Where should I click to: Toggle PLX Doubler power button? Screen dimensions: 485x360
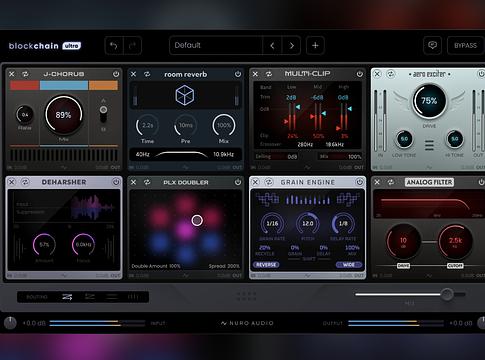[238, 182]
